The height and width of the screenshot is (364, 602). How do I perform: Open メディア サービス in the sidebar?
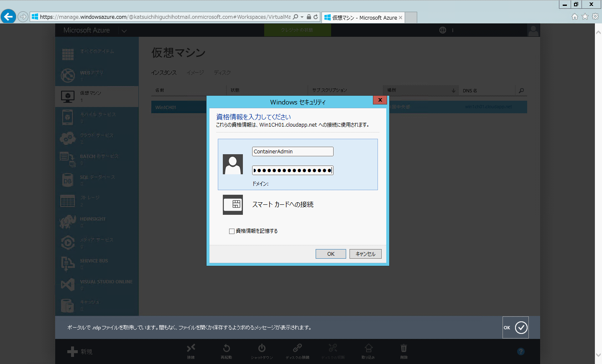[x=97, y=243]
